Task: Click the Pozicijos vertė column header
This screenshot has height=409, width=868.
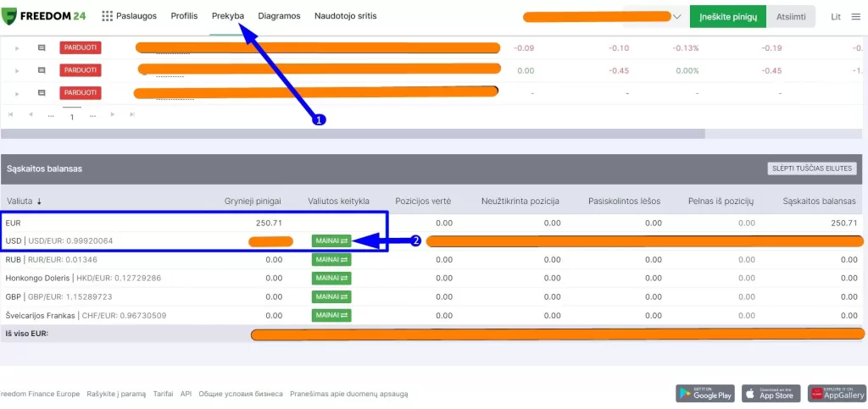Action: [x=424, y=202]
